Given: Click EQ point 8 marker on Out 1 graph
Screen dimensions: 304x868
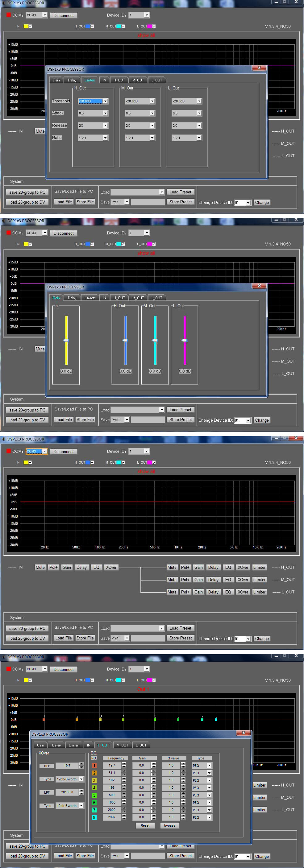Looking at the screenshot, I should pyautogui.click(x=216, y=719).
